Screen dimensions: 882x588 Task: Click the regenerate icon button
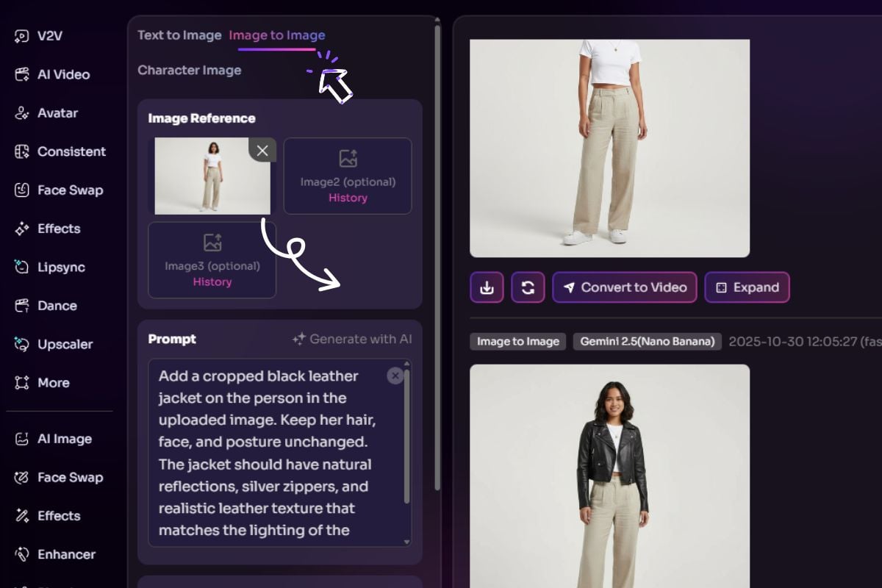(528, 287)
